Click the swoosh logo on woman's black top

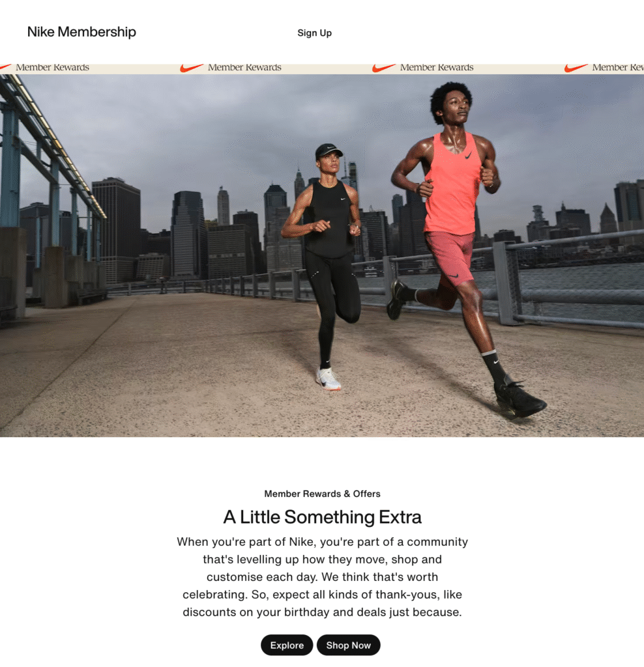coord(343,199)
